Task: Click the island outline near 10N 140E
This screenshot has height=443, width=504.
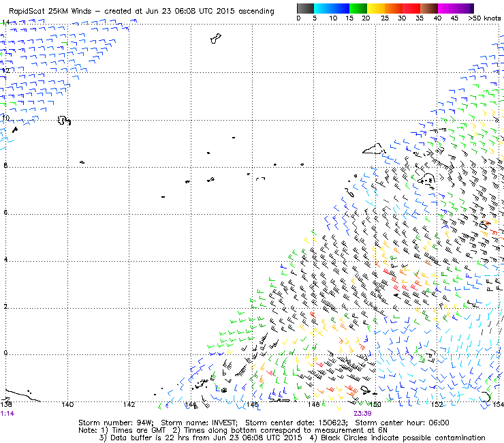Action: [x=64, y=121]
